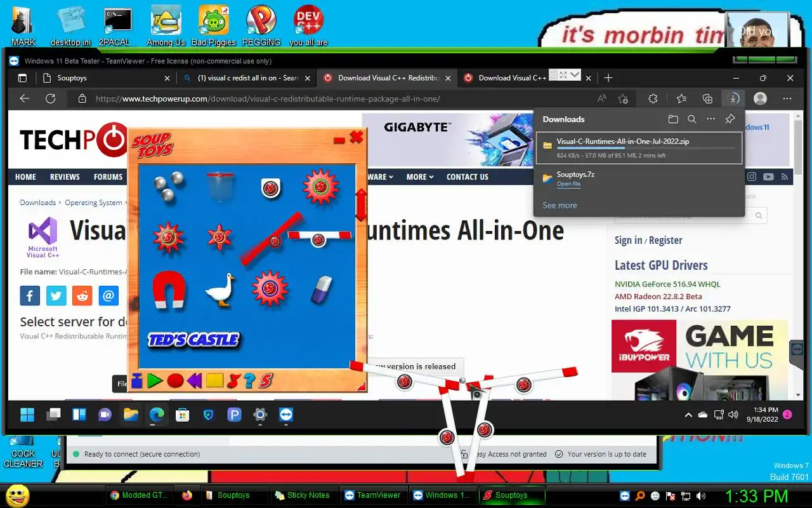Open File Explorer on the Windows 11 taskbar
Viewport: 812px width, 508px height.
pyautogui.click(x=131, y=415)
